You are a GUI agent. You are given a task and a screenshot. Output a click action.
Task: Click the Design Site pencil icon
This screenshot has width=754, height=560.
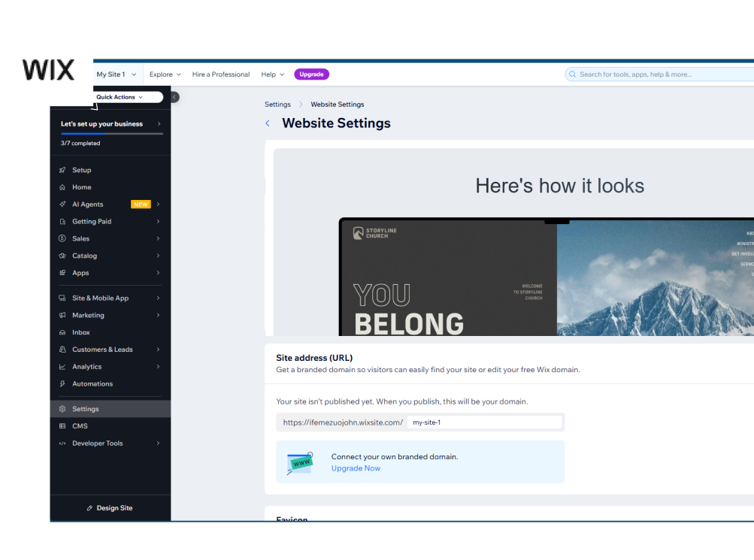[x=89, y=508]
